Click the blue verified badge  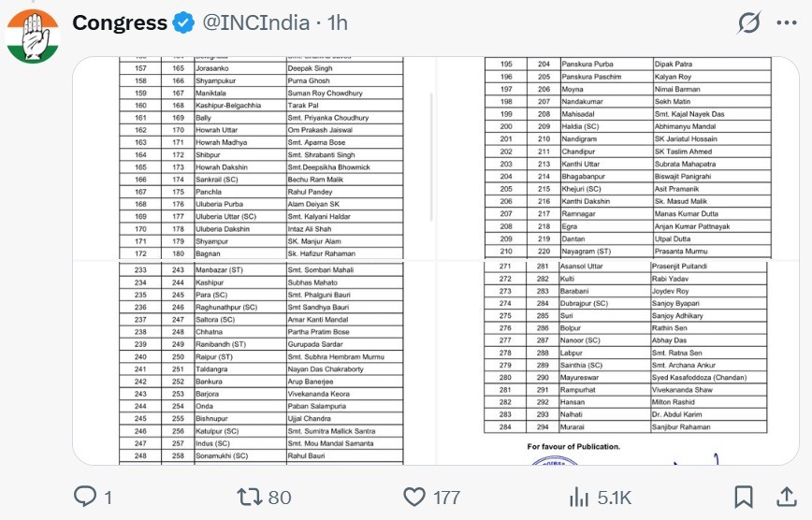tap(185, 22)
